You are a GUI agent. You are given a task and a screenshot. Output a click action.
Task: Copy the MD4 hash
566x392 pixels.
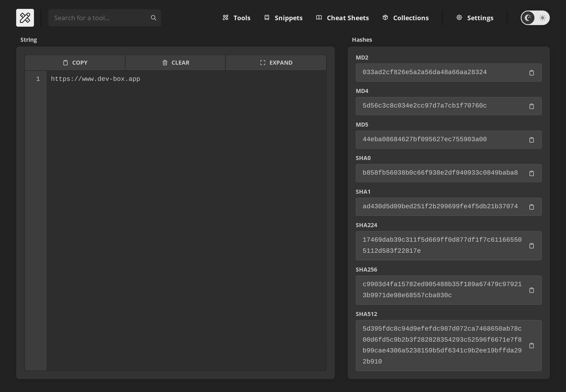(532, 106)
